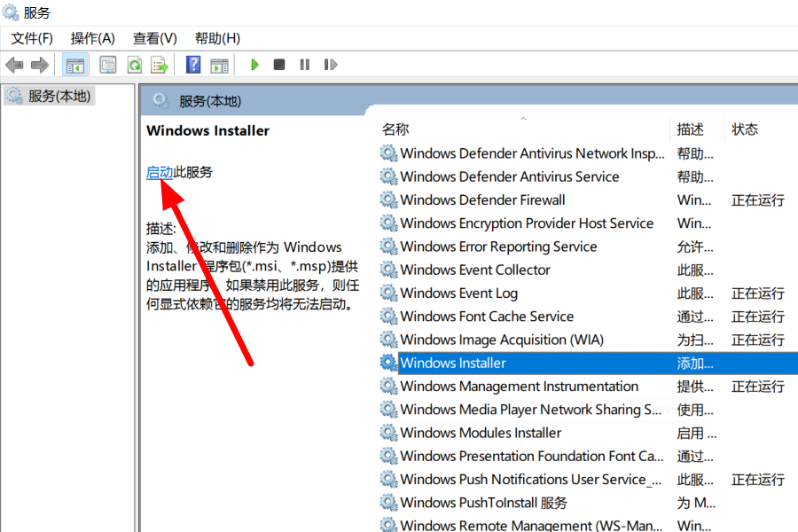The height and width of the screenshot is (532, 798).
Task: Click the Back arrow in the toolbar
Action: pyautogui.click(x=14, y=65)
